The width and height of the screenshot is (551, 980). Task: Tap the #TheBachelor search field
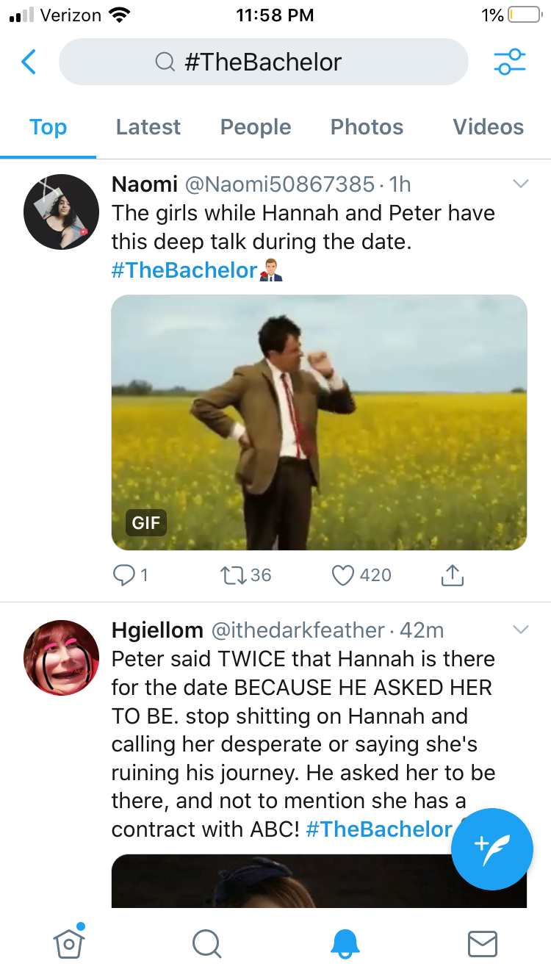(263, 62)
